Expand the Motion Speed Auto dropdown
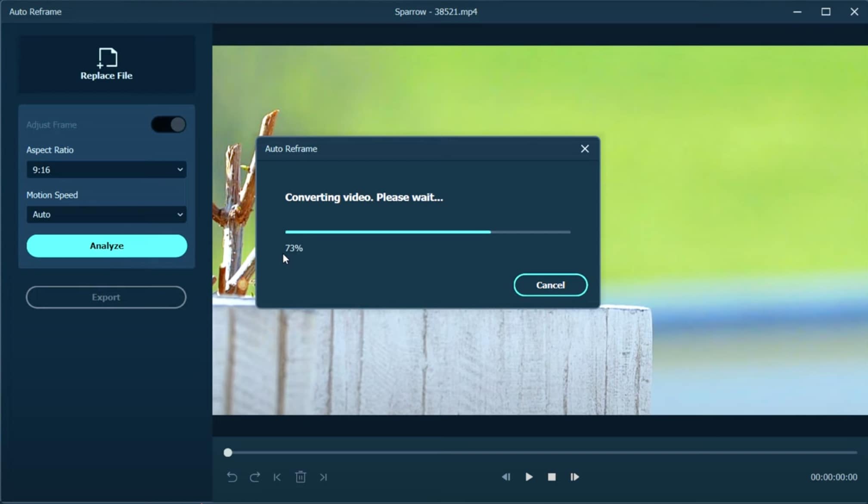This screenshot has width=868, height=504. coord(106,215)
